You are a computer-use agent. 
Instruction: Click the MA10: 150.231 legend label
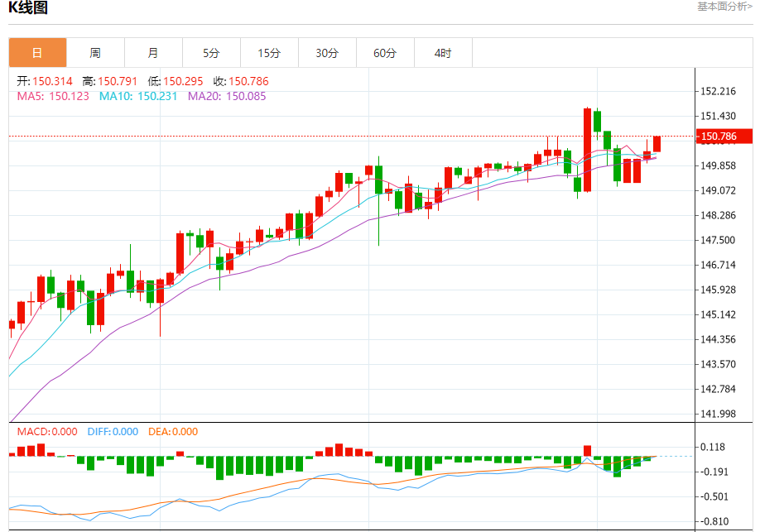click(x=138, y=97)
